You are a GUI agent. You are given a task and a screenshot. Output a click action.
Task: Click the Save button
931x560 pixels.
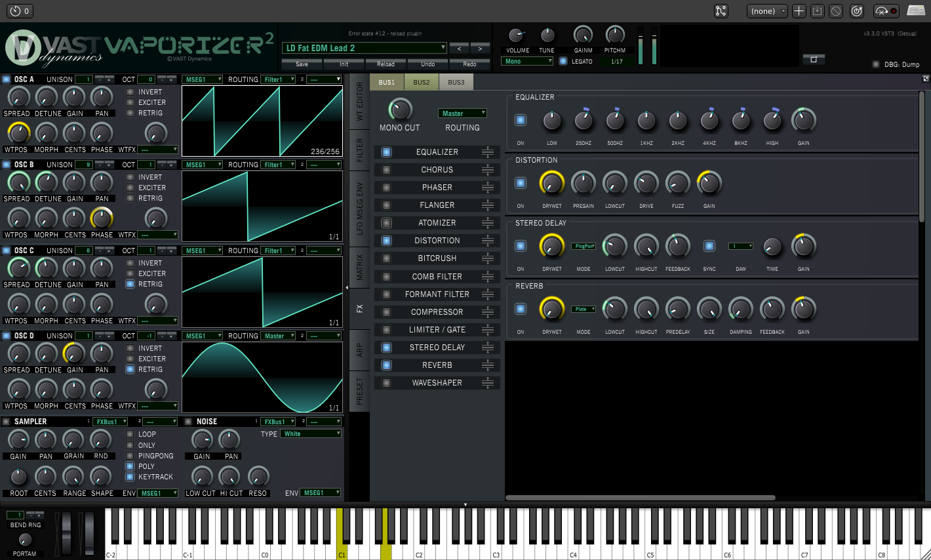pos(302,64)
